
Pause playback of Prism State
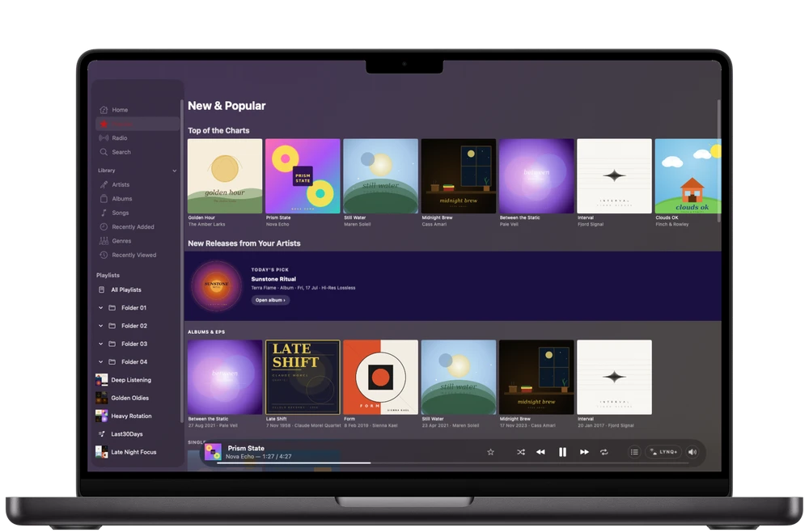562,452
